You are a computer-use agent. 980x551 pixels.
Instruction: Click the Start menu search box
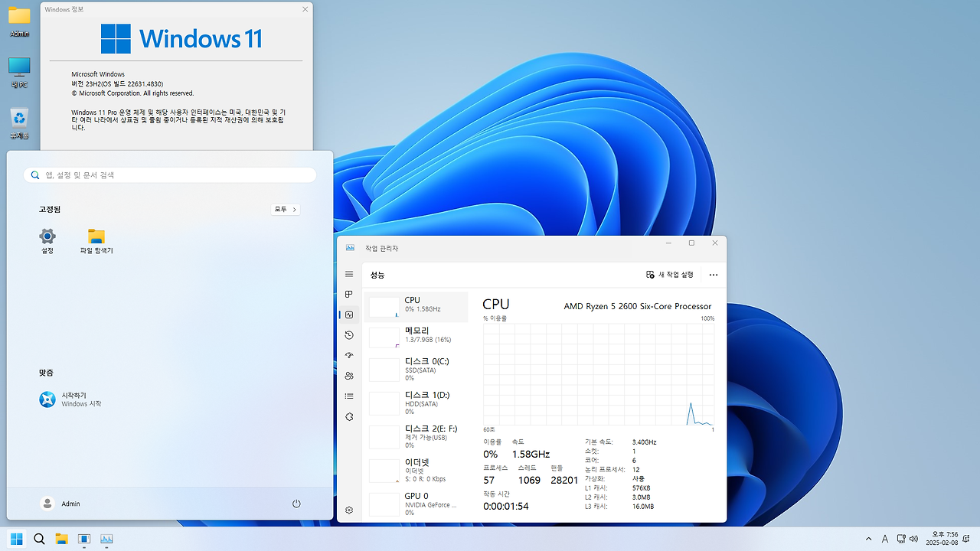tap(170, 175)
